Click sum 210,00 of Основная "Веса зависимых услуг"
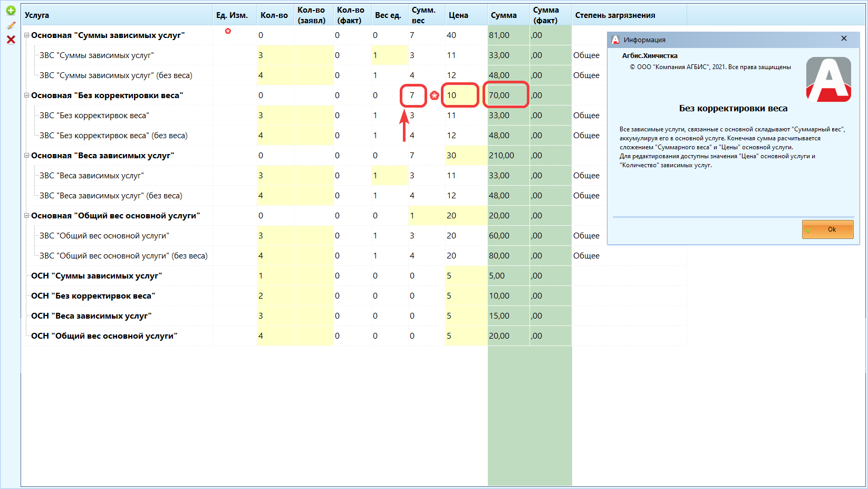 click(x=508, y=156)
